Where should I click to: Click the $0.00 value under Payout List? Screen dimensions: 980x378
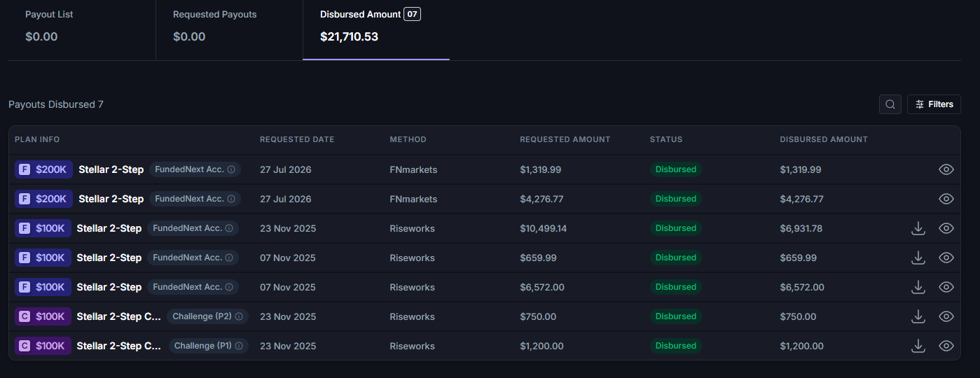point(41,36)
